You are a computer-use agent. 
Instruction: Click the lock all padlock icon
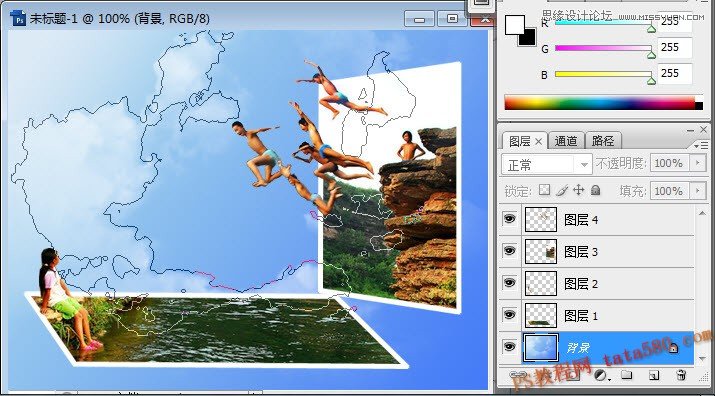coord(595,190)
